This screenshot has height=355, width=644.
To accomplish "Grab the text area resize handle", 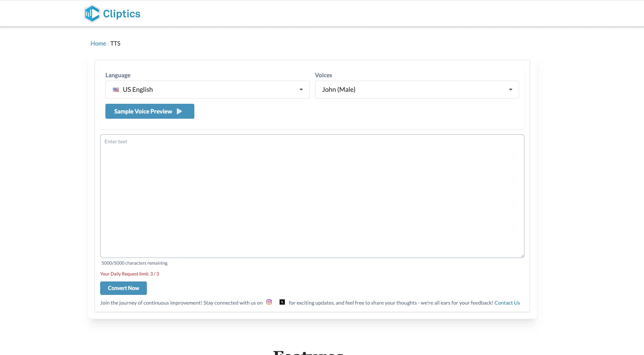I will 522,256.
